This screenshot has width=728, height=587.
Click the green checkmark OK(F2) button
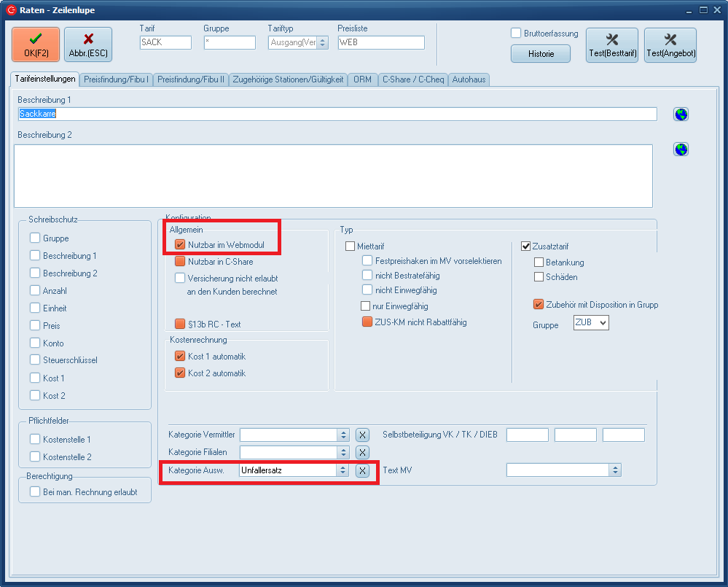36,44
